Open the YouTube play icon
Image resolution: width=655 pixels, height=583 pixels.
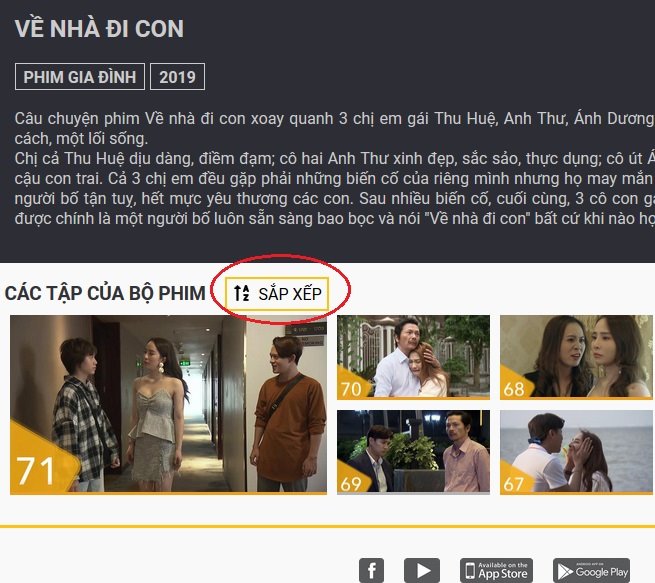coord(422,570)
